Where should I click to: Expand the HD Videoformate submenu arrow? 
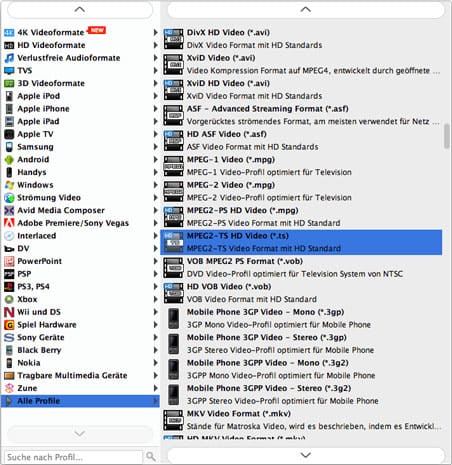click(155, 45)
